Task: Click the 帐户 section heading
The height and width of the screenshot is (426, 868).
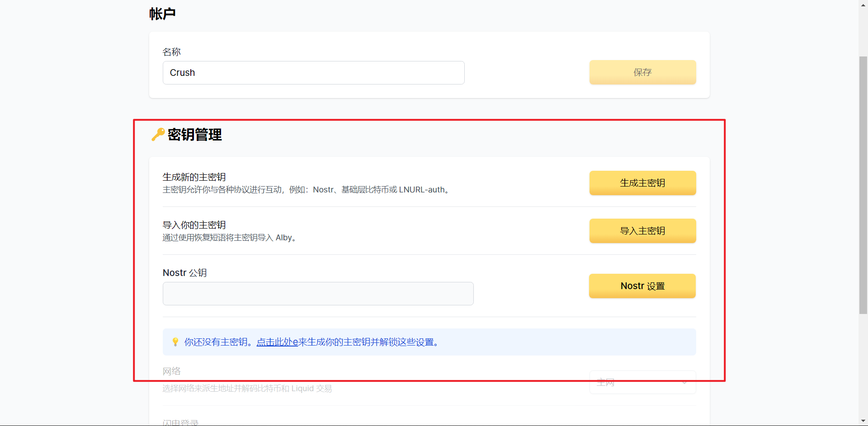Action: click(162, 14)
